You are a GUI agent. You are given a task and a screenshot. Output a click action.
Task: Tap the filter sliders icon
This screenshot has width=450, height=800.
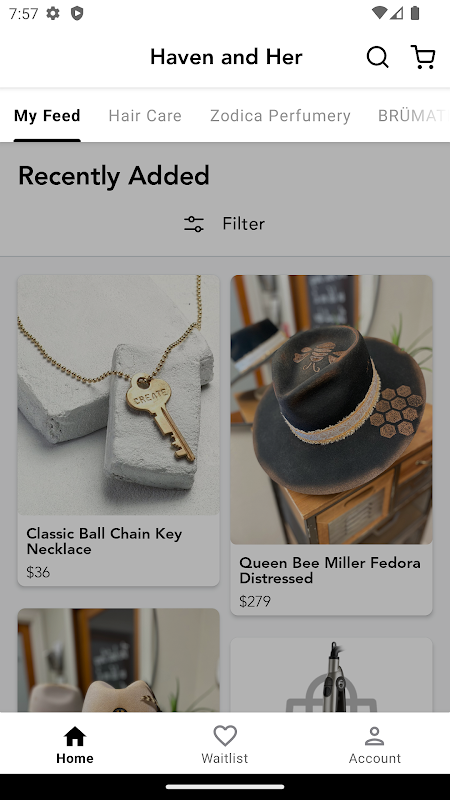point(194,224)
